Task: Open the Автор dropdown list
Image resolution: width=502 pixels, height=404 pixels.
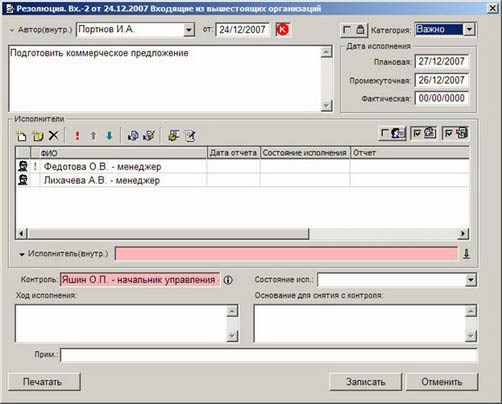Action: click(189, 30)
